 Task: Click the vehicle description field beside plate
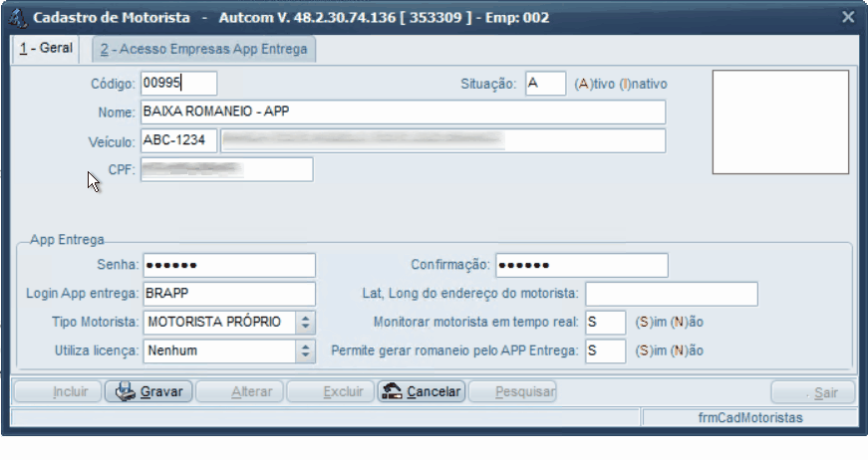[x=442, y=141]
